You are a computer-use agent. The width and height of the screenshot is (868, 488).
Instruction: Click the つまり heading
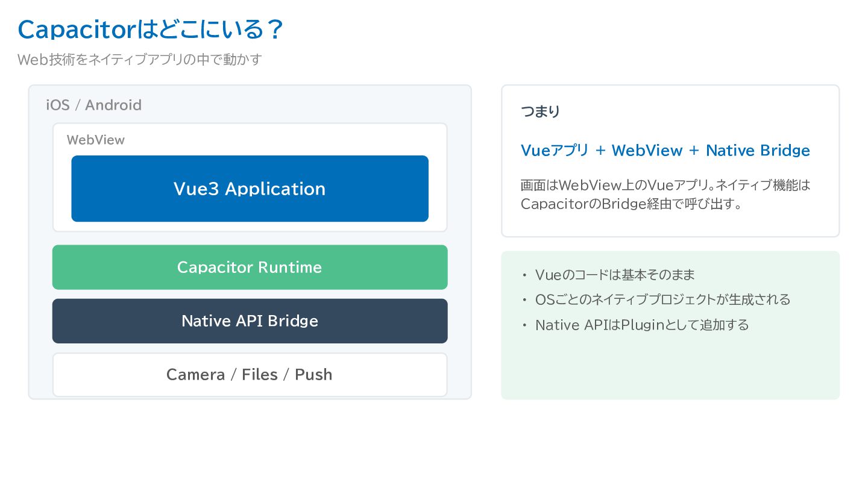click(x=541, y=111)
